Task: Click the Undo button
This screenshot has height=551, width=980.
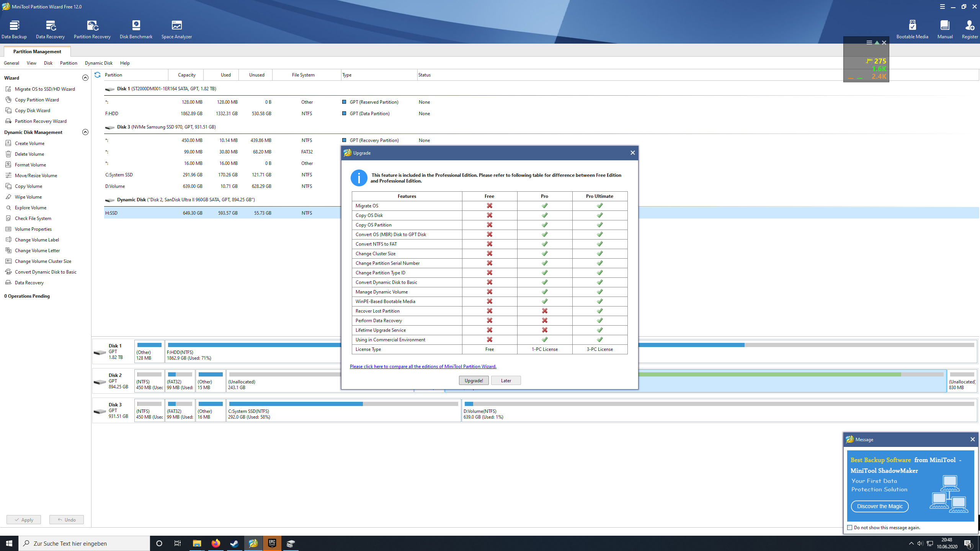Action: click(67, 520)
